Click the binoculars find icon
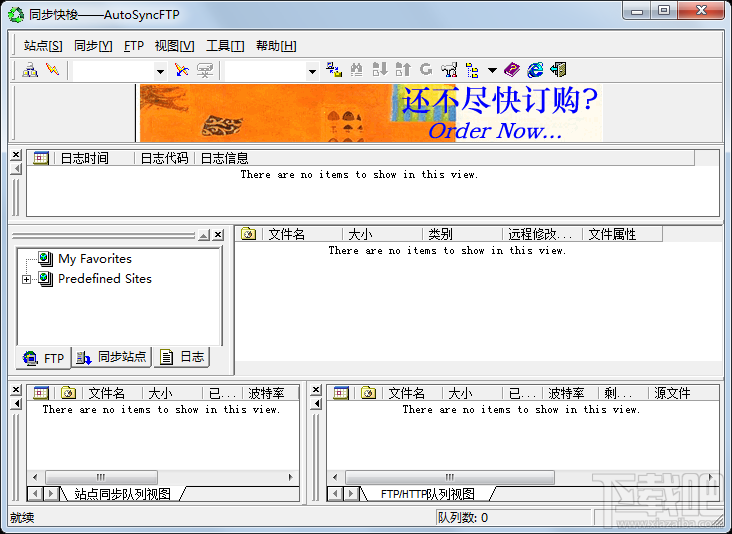The width and height of the screenshot is (732, 534). click(357, 70)
